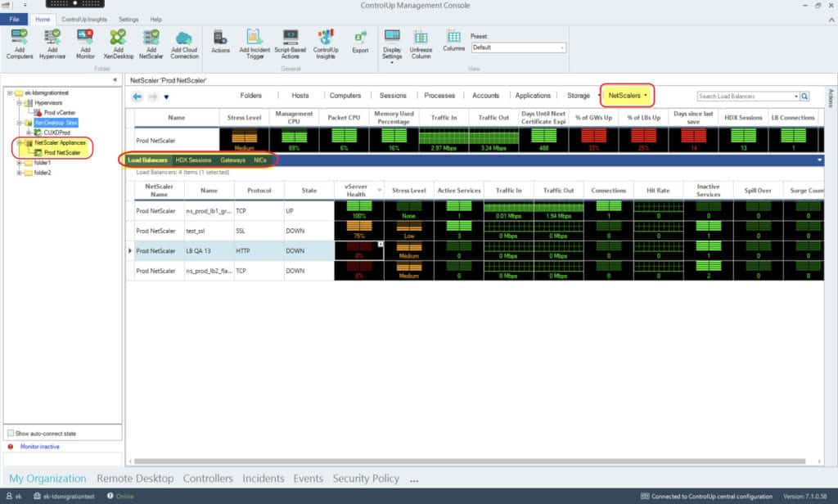Select the Add Computers icon
The height and width of the screenshot is (504, 838).
coord(17,43)
